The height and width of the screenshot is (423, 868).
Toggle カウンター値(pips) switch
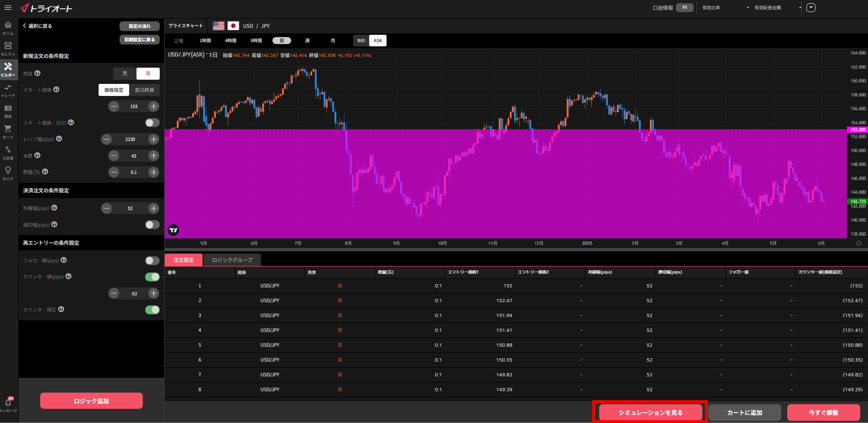click(152, 277)
